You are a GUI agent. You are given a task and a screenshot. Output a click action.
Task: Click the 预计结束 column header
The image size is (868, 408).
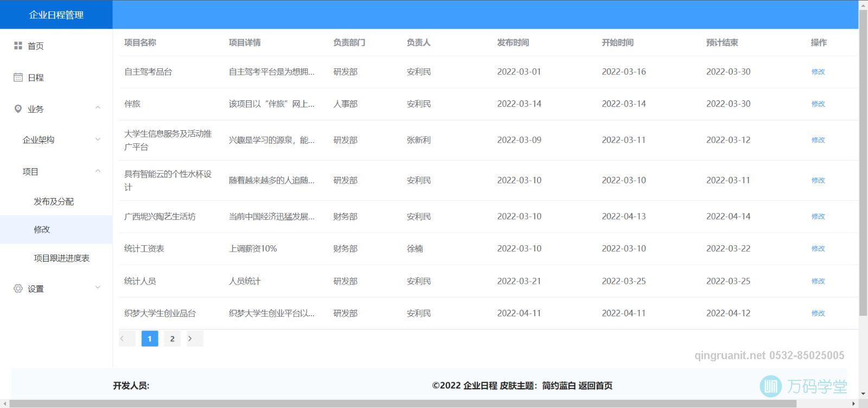(722, 42)
